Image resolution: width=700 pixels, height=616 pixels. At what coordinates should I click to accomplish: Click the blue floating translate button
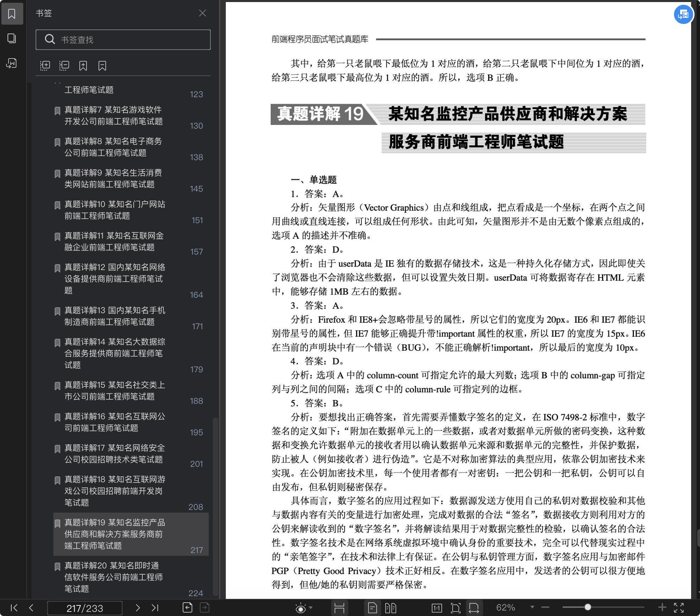[683, 14]
